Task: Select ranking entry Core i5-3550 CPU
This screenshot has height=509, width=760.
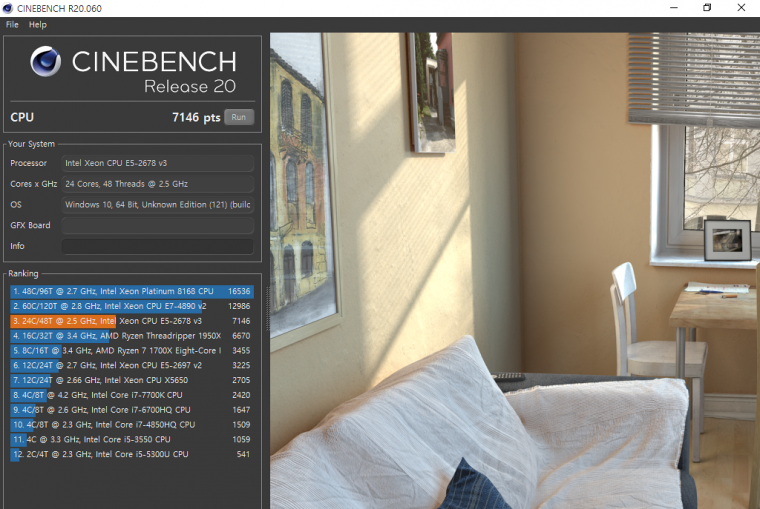Action: [131, 440]
